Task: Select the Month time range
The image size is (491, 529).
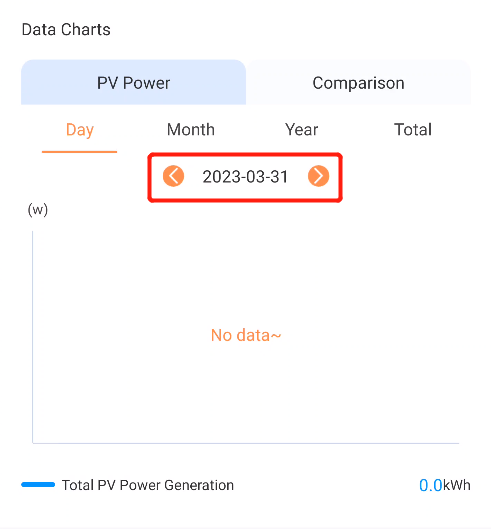Action: [x=191, y=130]
